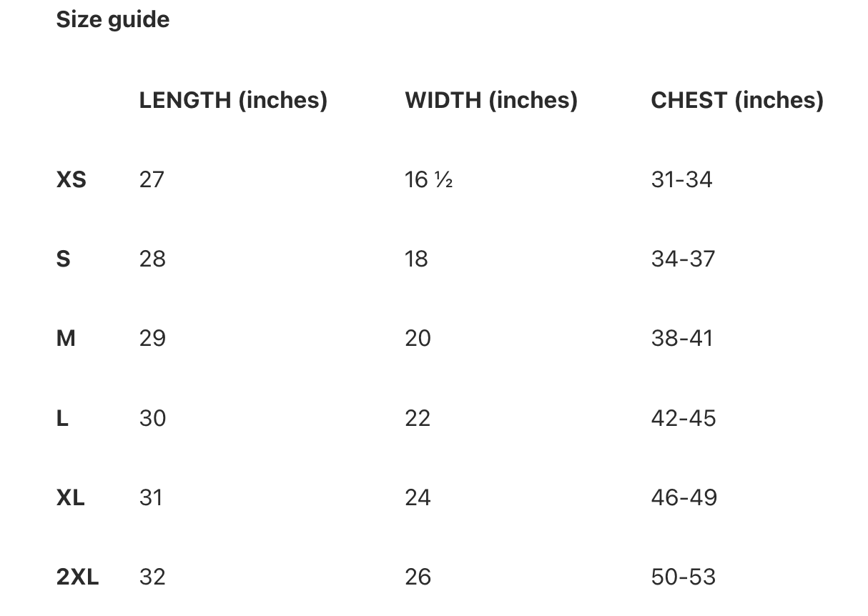
Task: Click the L width value 22
Action: 418,418
